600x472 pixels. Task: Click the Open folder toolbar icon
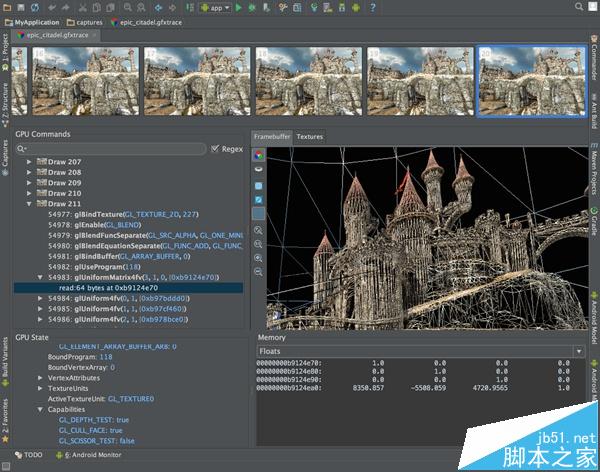pyautogui.click(x=7, y=7)
